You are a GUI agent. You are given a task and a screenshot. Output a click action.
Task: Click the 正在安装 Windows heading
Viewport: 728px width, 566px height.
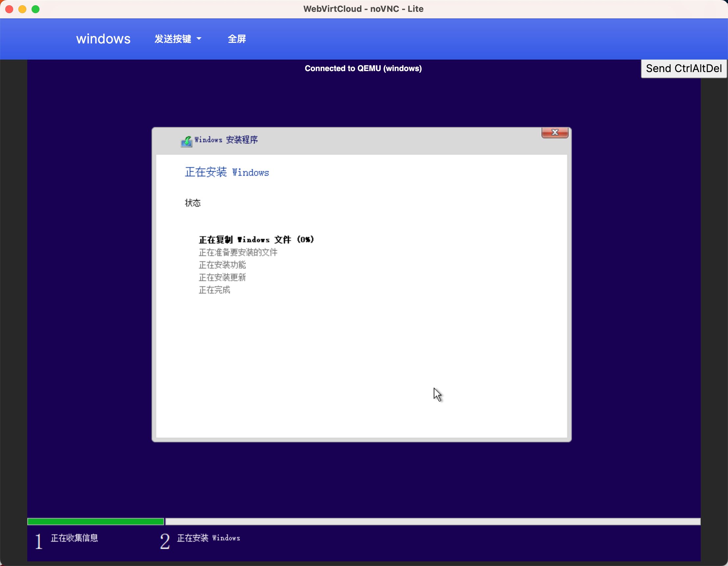click(x=227, y=172)
